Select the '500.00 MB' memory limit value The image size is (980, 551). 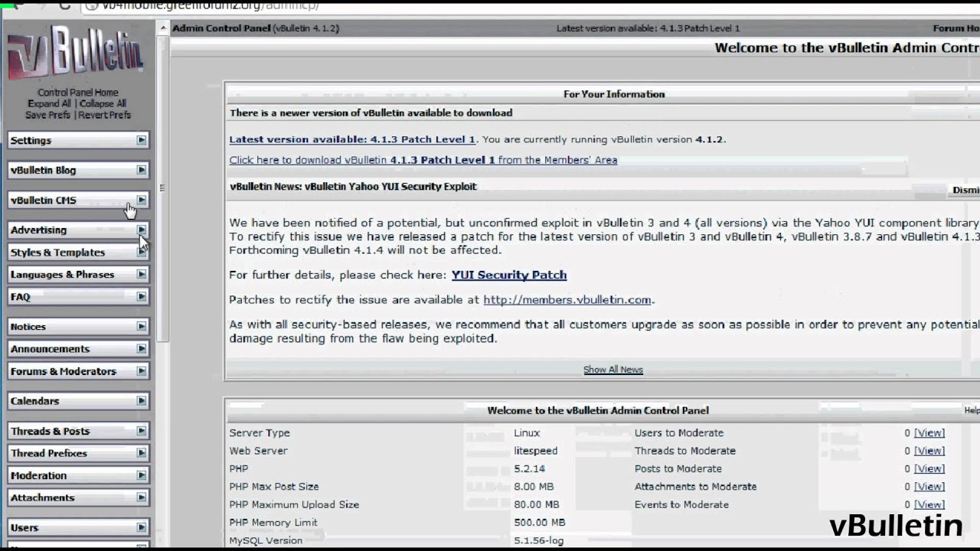pos(539,523)
